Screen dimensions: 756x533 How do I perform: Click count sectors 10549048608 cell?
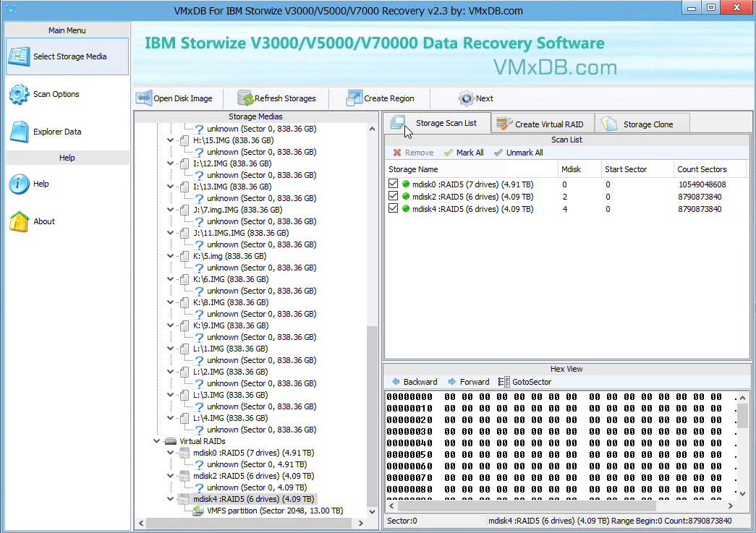click(x=702, y=184)
